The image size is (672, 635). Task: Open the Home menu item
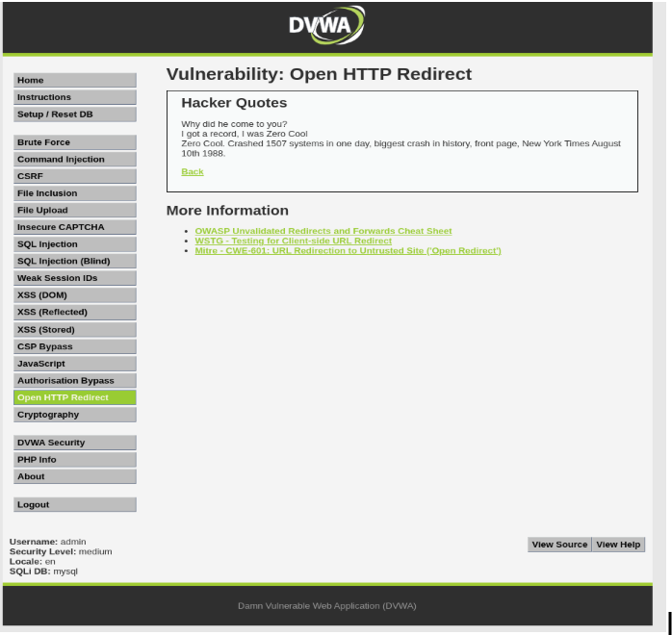(74, 81)
